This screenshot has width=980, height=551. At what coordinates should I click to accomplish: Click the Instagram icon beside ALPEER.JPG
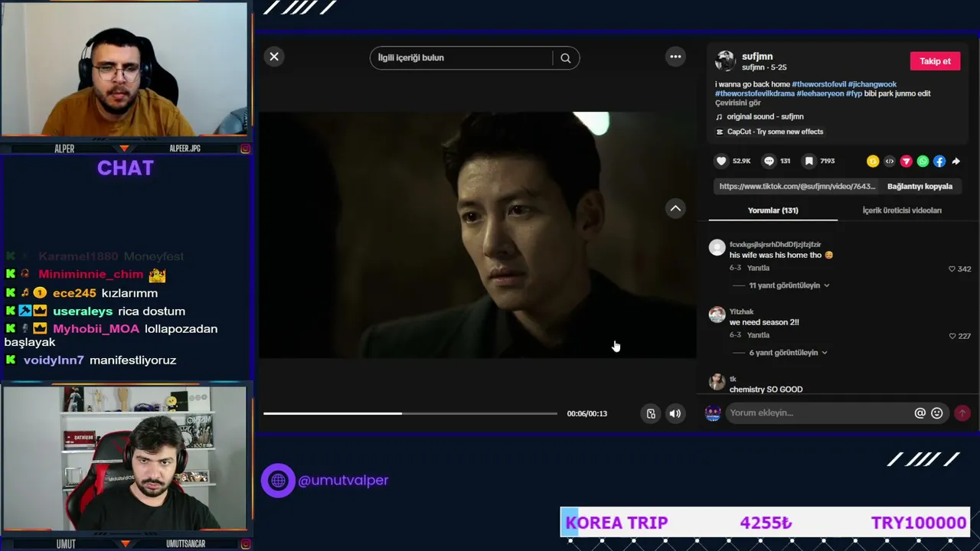click(245, 148)
